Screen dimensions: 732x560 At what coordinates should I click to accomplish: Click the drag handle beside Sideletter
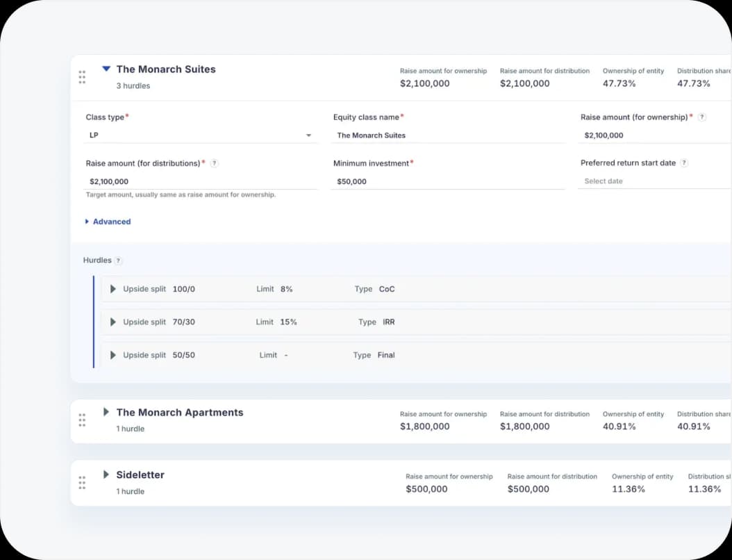81,483
